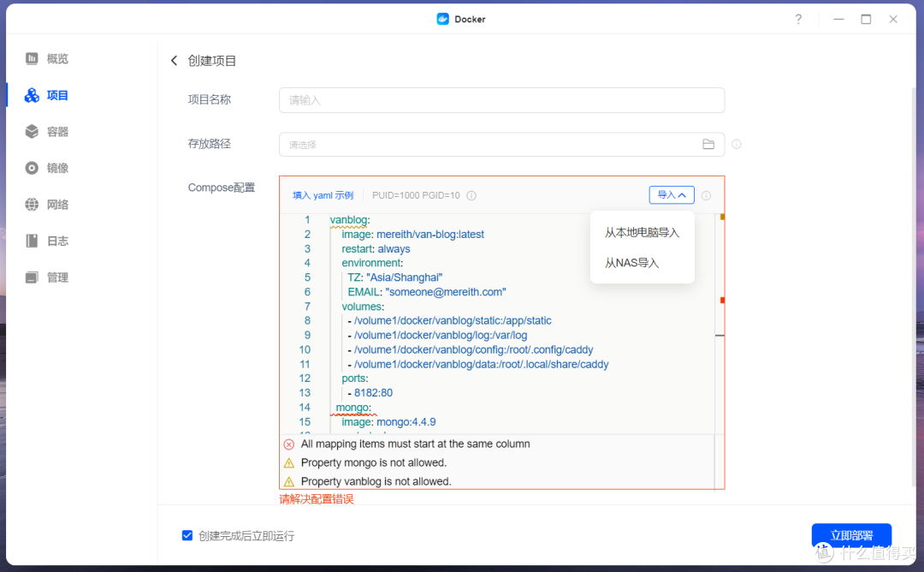The image size is (924, 572).
Task: Click the info icon beside the 导入 button
Action: [x=706, y=195]
